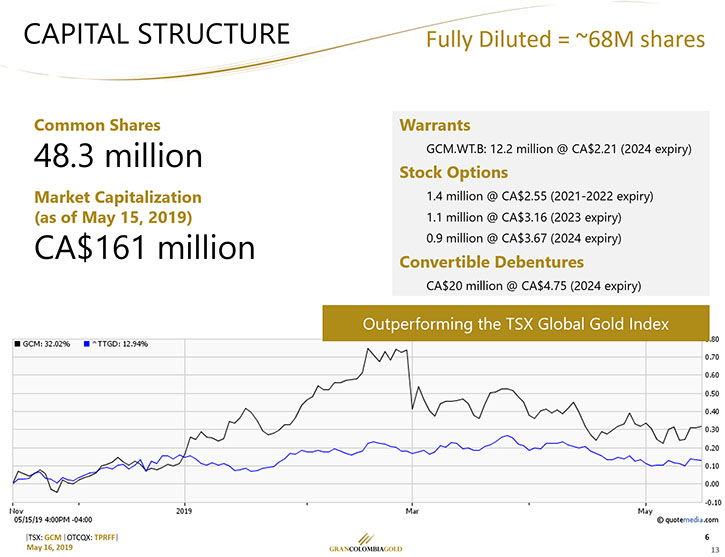The width and height of the screenshot is (725, 557).
Task: Click the black GCM legend swatch
Action: [17, 344]
